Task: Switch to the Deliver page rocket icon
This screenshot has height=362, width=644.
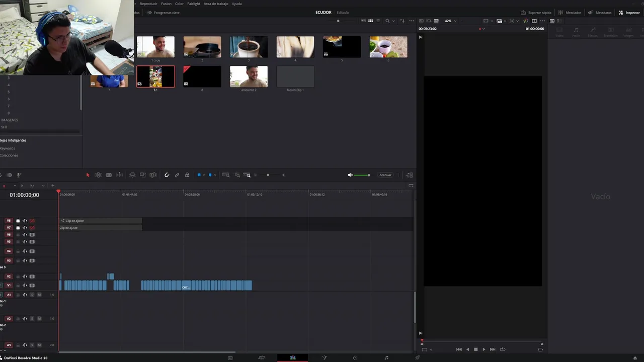Action: click(x=417, y=358)
